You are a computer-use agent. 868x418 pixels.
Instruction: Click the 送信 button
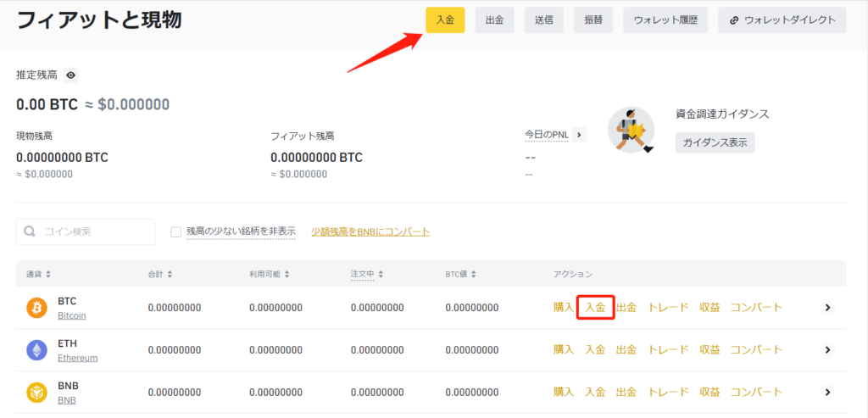point(544,20)
